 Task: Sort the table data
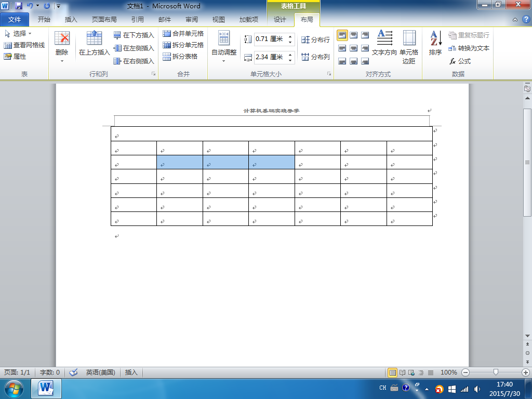pyautogui.click(x=435, y=43)
